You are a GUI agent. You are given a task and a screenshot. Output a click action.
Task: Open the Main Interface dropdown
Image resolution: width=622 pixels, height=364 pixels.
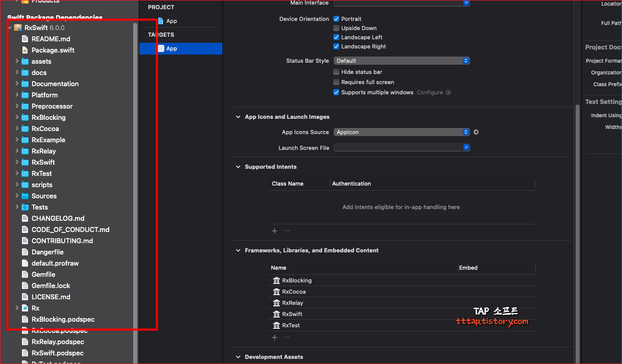[x=402, y=3]
